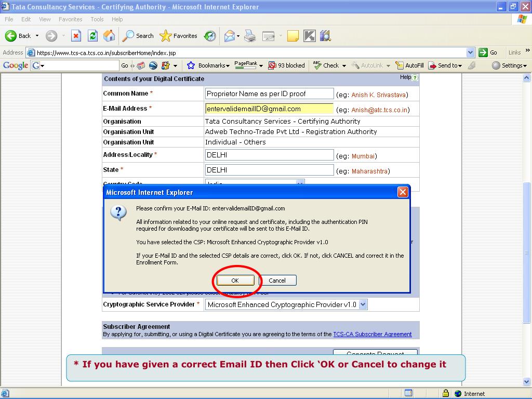The image size is (532, 399).
Task: Click the Stop loading icon
Action: coord(76,36)
